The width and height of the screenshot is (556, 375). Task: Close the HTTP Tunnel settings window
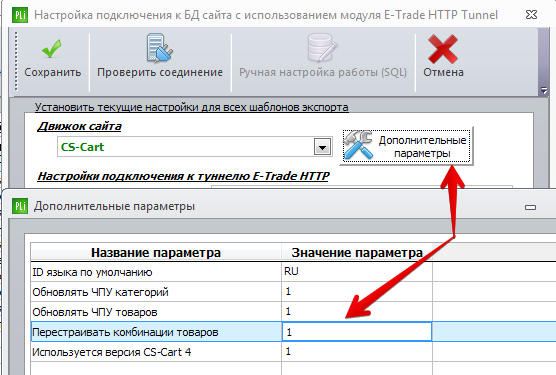pyautogui.click(x=531, y=15)
